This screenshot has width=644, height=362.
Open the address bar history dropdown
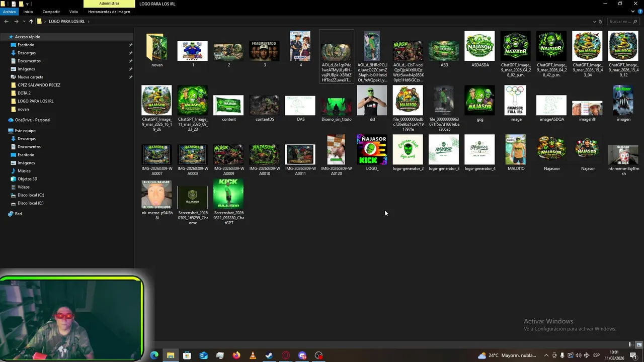pos(594,22)
